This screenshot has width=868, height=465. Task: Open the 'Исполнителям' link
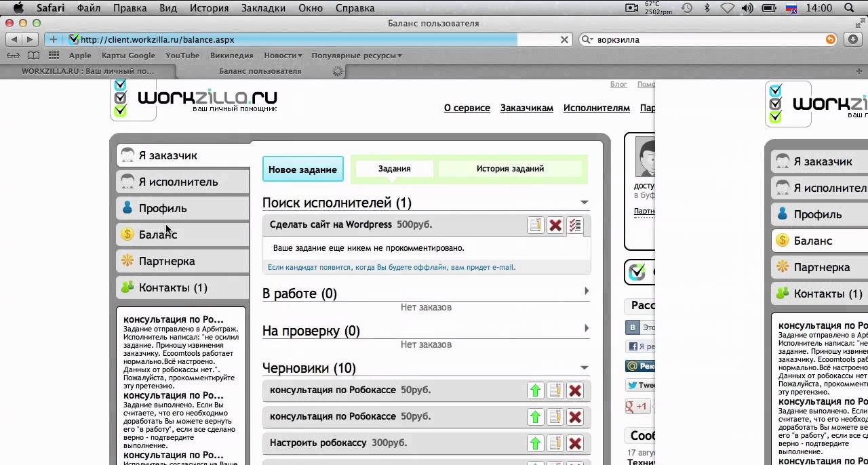click(x=597, y=108)
